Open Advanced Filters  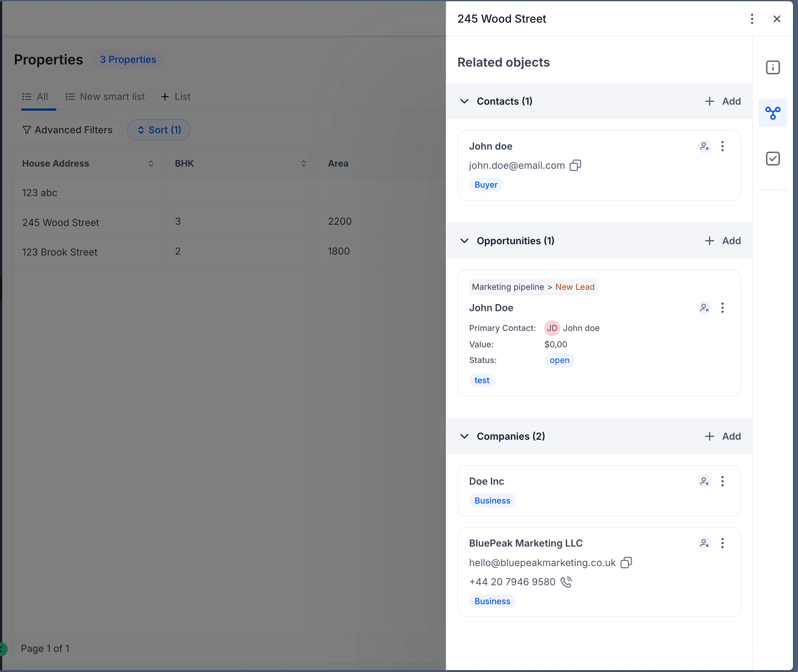[68, 130]
